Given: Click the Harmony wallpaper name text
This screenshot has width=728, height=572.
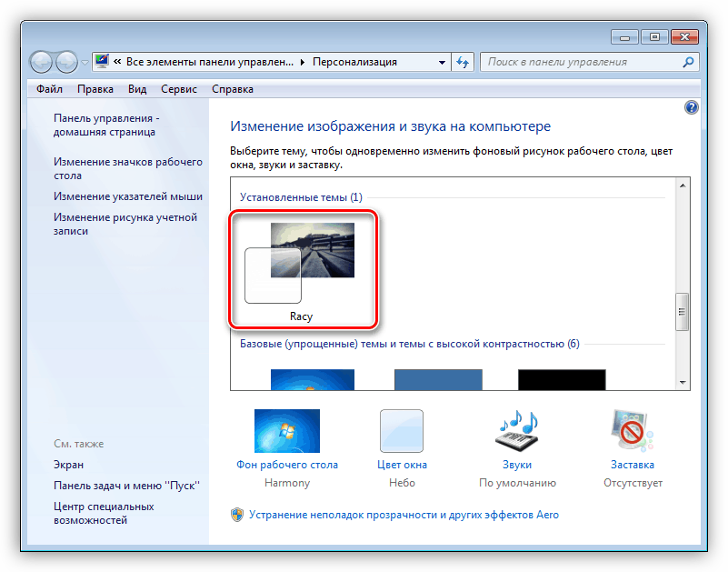Looking at the screenshot, I should click(287, 483).
